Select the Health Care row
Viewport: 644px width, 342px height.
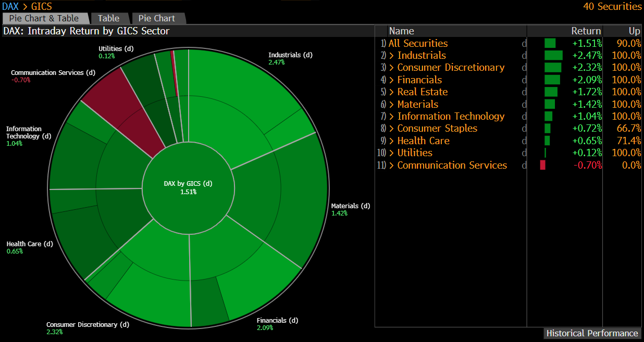pyautogui.click(x=423, y=141)
